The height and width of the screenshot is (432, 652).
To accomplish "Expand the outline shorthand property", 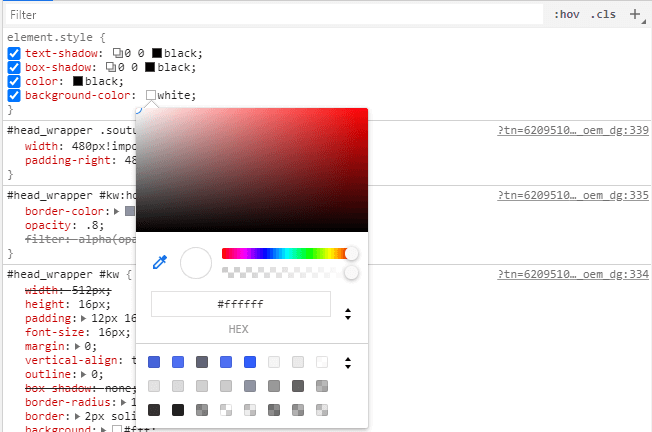I will 84,374.
